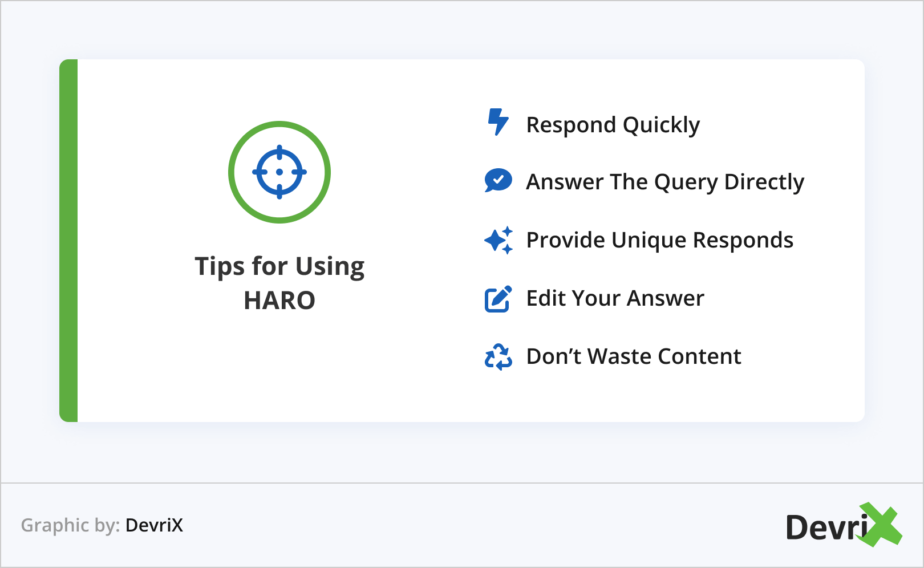
Task: Click the "Provide Unique Responds" text
Action: point(659,240)
